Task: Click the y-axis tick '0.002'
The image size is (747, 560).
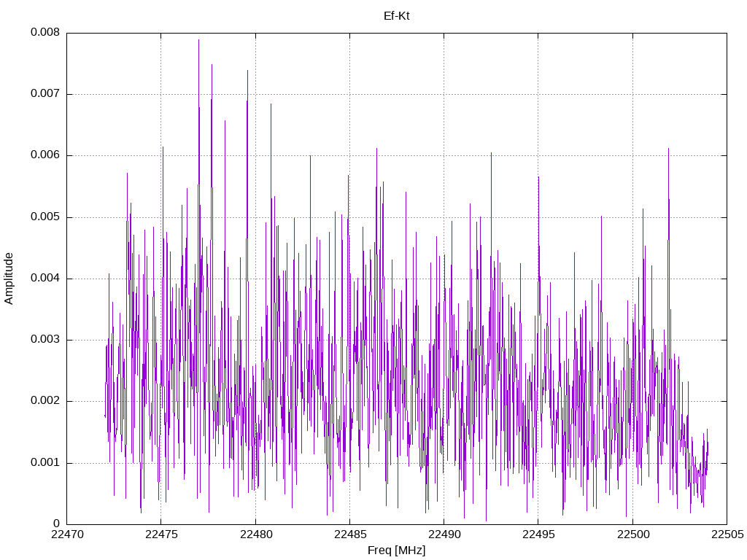Action: pyautogui.click(x=45, y=400)
